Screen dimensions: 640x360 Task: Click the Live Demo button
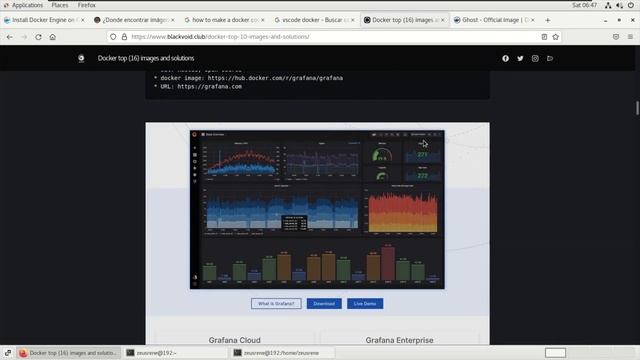(x=365, y=304)
